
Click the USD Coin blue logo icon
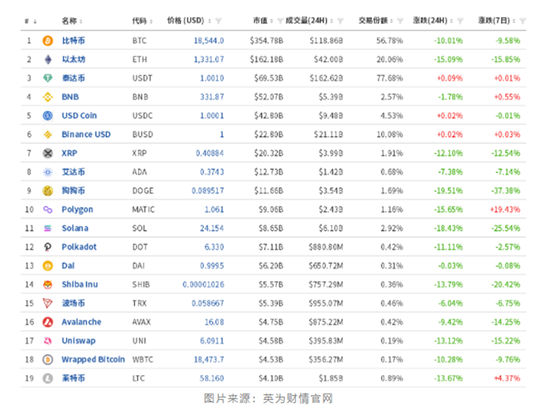(48, 116)
